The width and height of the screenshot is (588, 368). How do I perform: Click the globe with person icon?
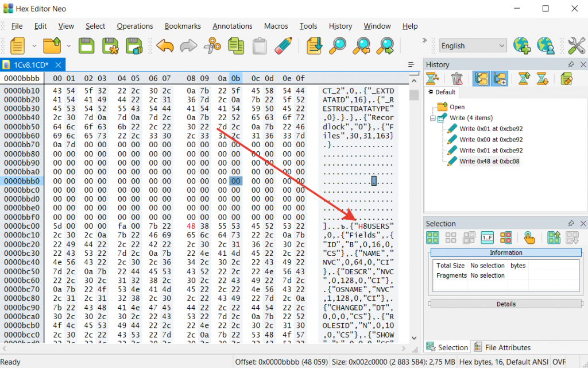(x=546, y=46)
